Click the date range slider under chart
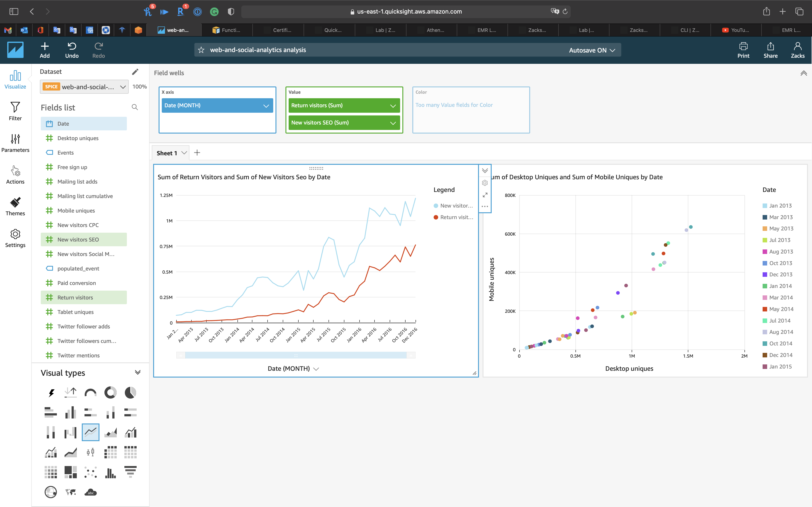 (x=296, y=355)
